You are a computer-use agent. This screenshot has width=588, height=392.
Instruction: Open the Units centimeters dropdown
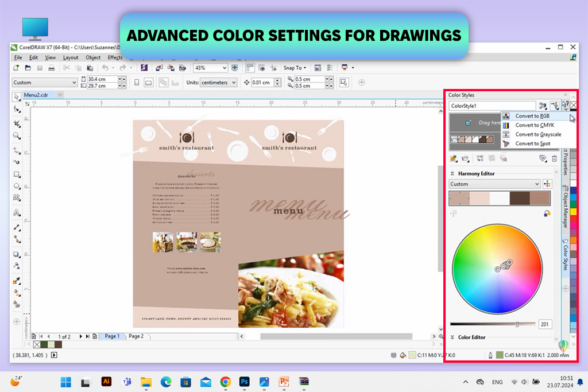[x=234, y=83]
